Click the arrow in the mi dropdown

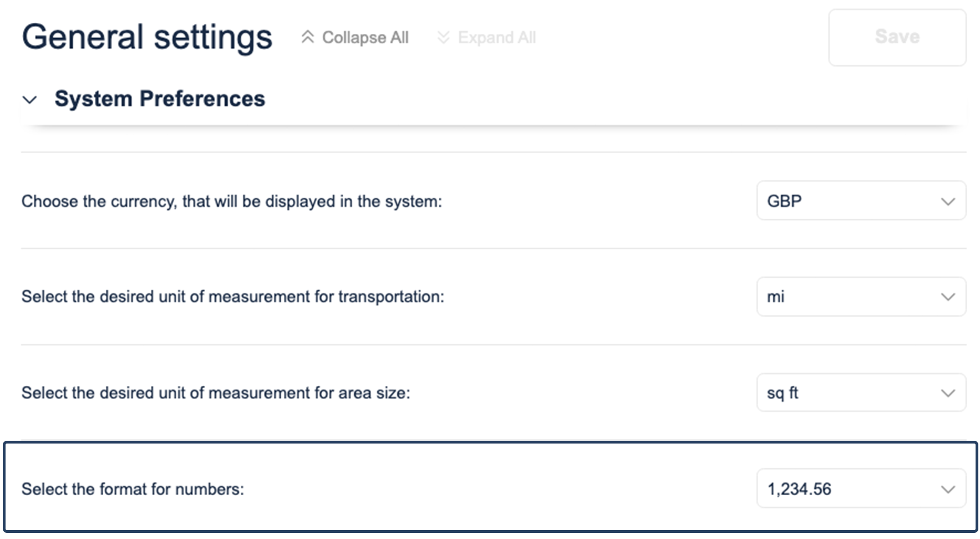tap(948, 297)
